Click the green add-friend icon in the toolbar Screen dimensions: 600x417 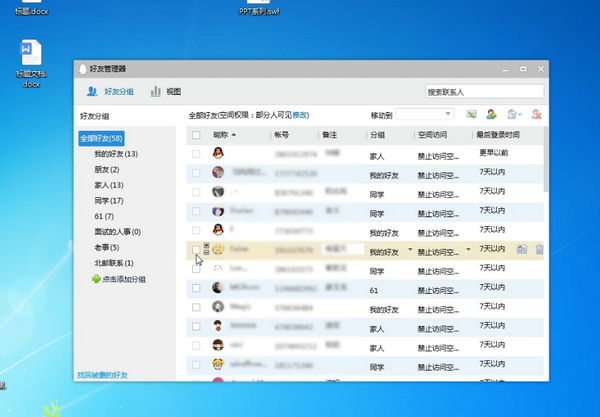click(492, 114)
